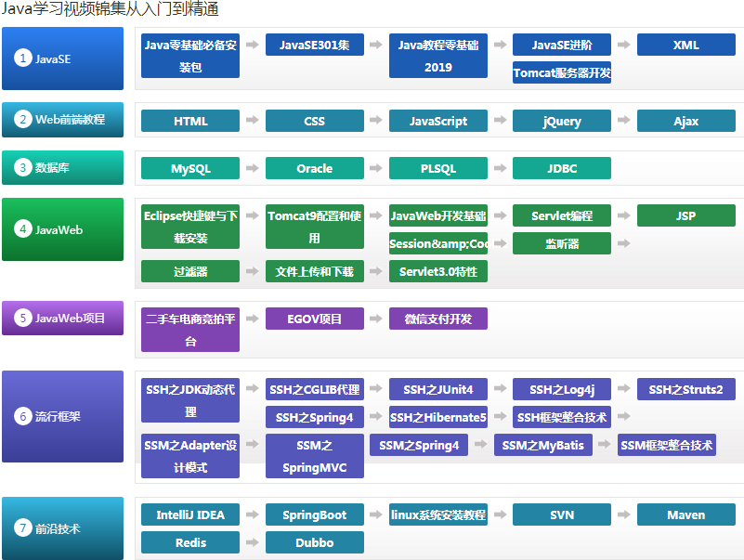Viewport: 744px width, 560px height.
Task: Click the arrow icon after HTML
Action: tap(253, 121)
